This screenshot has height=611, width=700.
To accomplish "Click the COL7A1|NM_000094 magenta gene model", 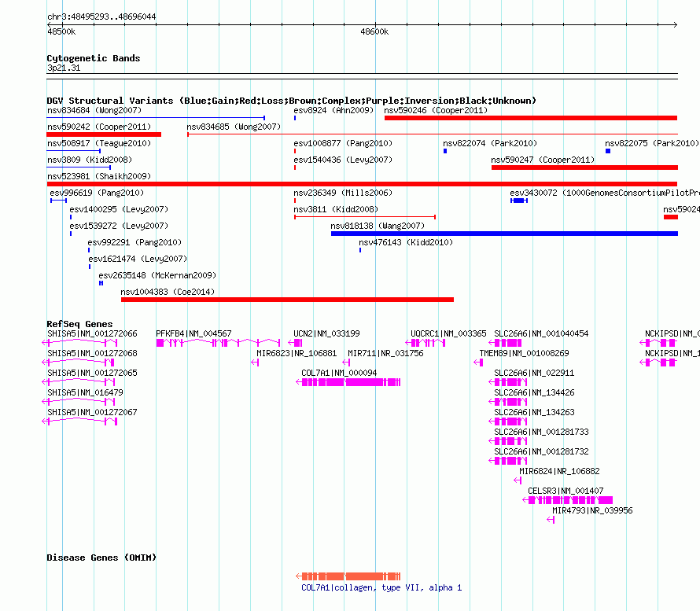I will [x=348, y=382].
